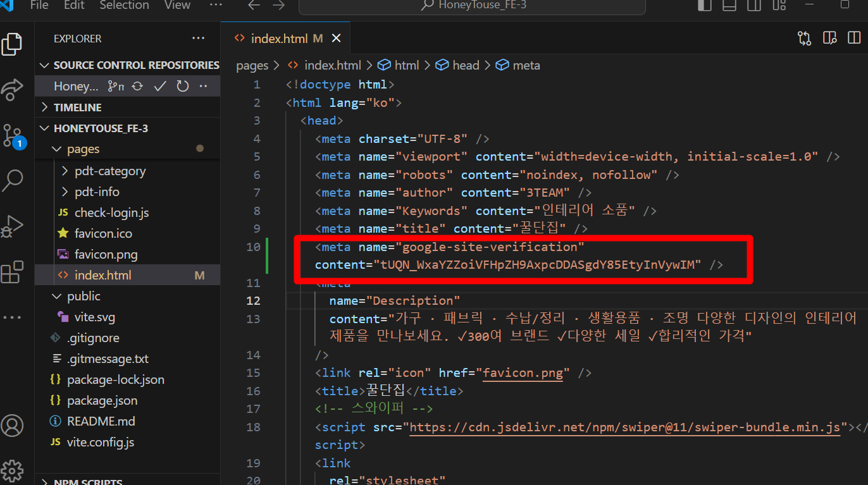Open more actions for Honey repository

tap(204, 86)
